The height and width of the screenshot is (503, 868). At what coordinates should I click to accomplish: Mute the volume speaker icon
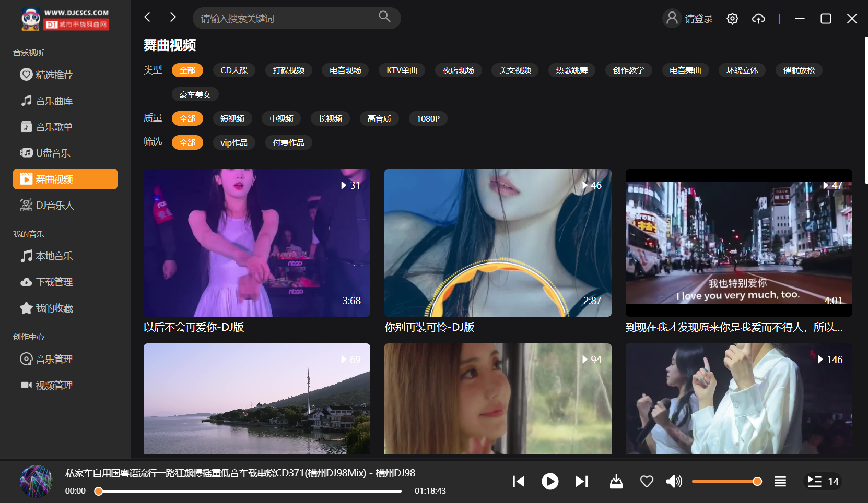tap(674, 481)
